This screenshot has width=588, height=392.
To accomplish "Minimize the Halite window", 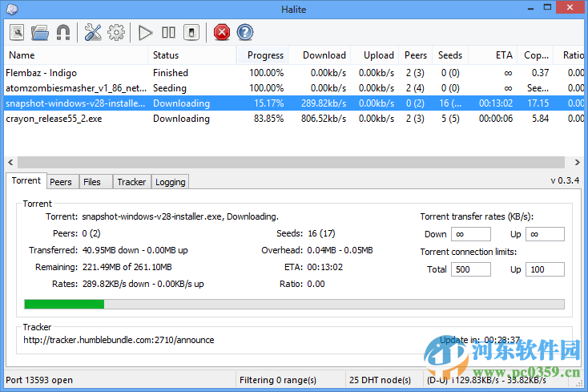I will pos(530,8).
